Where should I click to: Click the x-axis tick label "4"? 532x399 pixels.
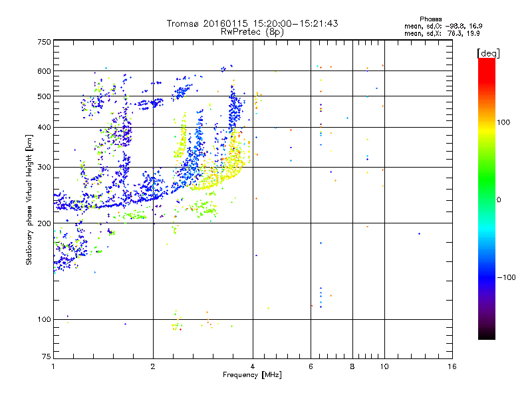[x=253, y=366]
